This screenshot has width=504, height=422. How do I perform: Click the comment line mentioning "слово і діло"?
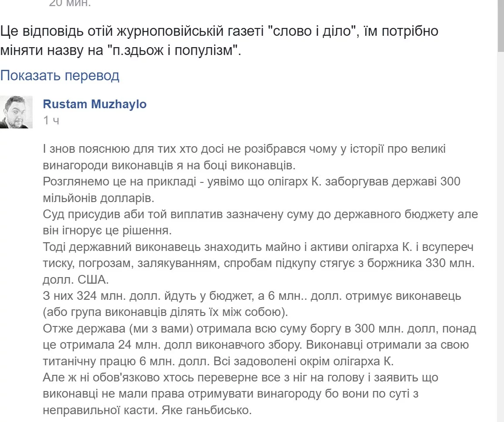point(219,31)
